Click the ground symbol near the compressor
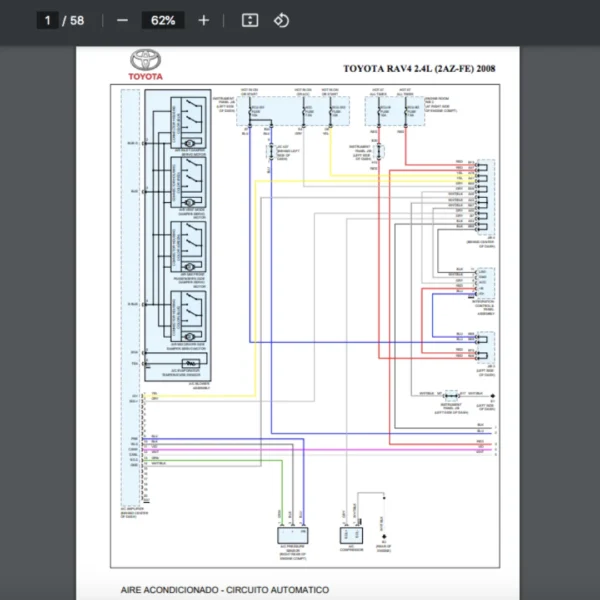 (x=384, y=534)
